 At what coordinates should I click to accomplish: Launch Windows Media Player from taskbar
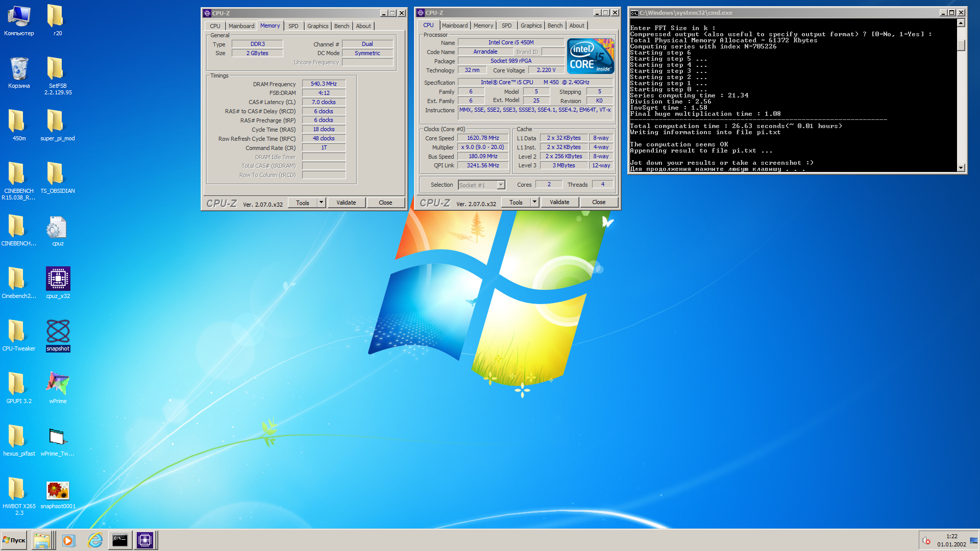(x=68, y=540)
